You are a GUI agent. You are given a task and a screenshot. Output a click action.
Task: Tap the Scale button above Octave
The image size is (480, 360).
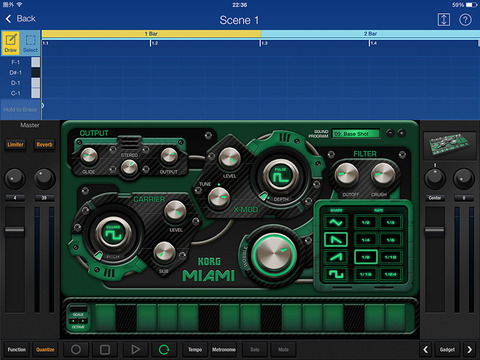click(x=78, y=308)
